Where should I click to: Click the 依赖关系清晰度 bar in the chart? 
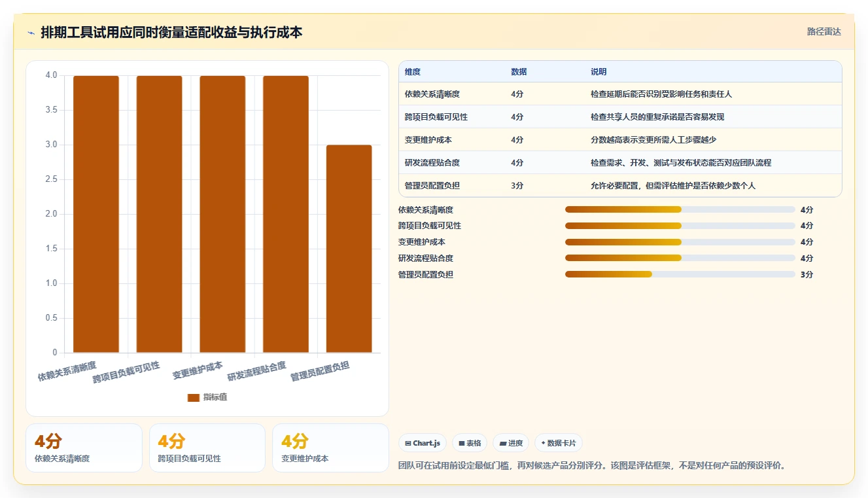pyautogui.click(x=96, y=214)
